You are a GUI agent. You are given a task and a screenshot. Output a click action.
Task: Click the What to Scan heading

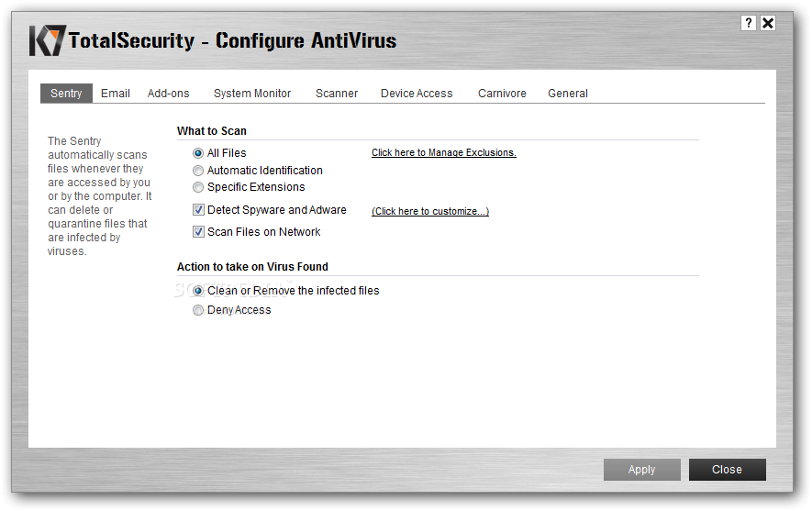point(212,131)
